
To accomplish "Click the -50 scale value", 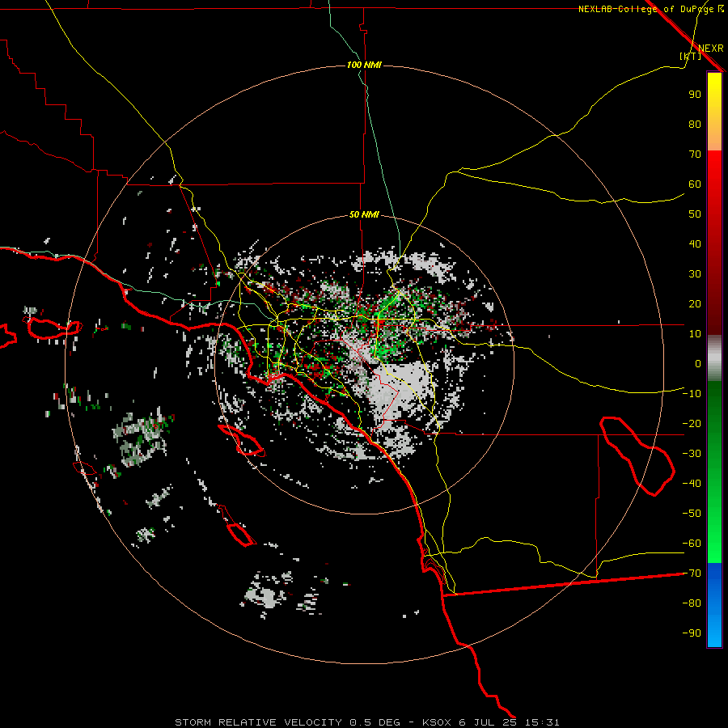I will click(x=692, y=514).
